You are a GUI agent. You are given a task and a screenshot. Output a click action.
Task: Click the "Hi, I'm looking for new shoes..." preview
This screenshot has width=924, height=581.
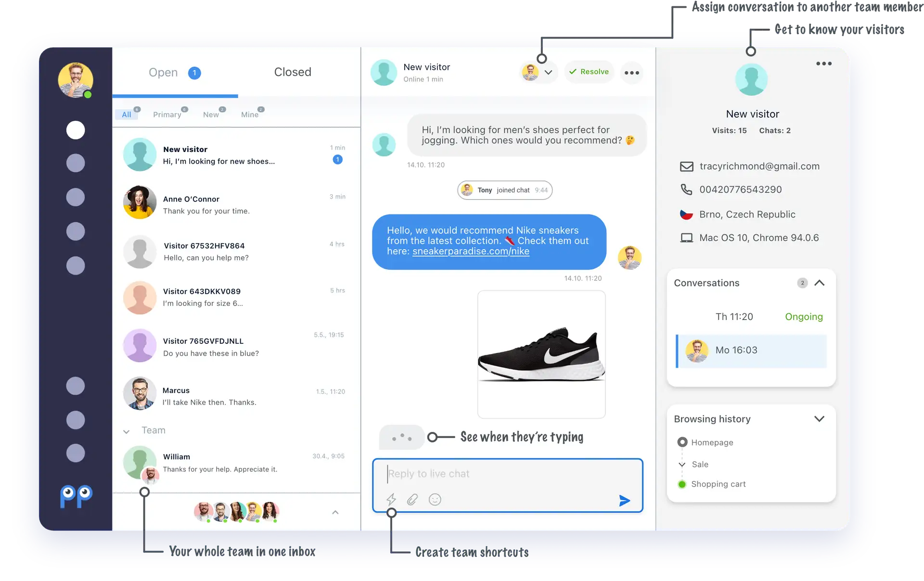coord(219,162)
